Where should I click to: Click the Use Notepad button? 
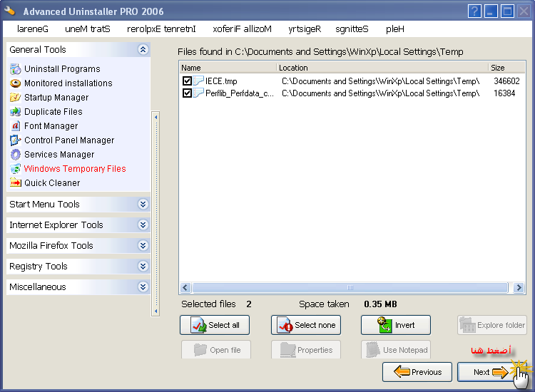[396, 350]
